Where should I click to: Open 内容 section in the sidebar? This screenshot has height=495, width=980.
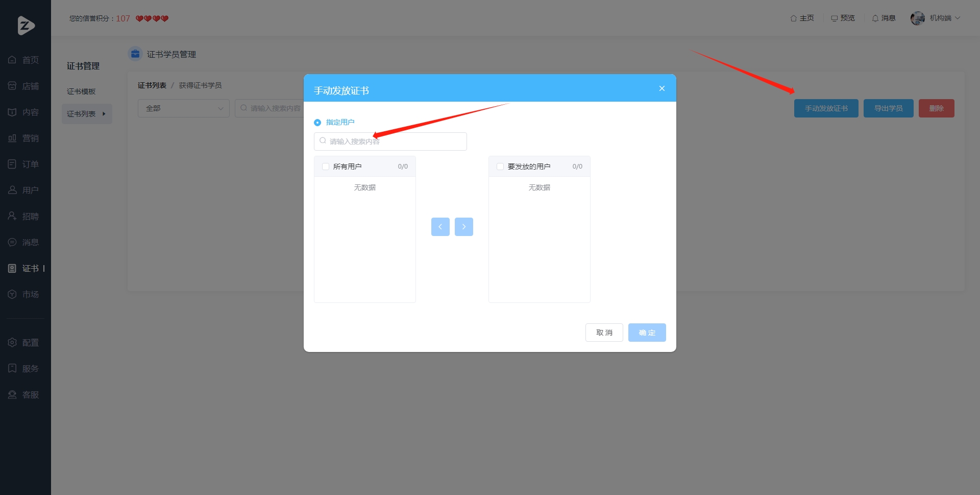pos(24,112)
